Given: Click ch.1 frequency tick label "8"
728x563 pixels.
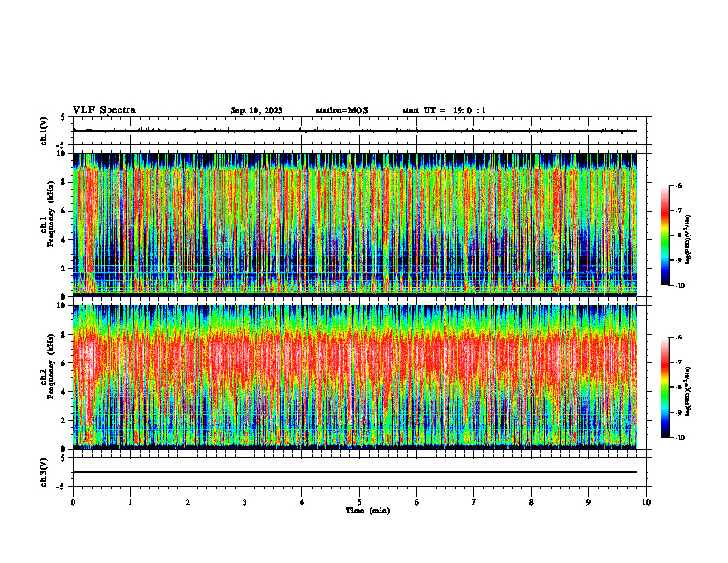Looking at the screenshot, I should (63, 182).
